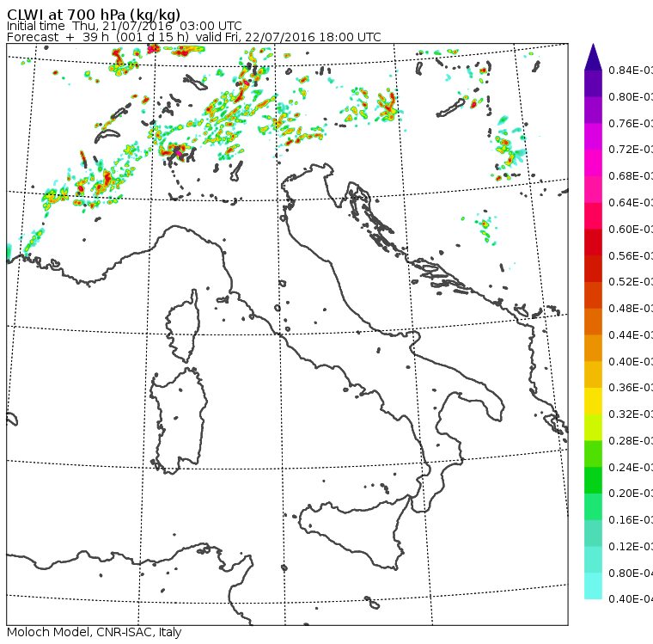Pick the light cyan band between 0.40E-04 and 0.80E-04
Viewport: 653px width, 644px height.
[x=593, y=586]
